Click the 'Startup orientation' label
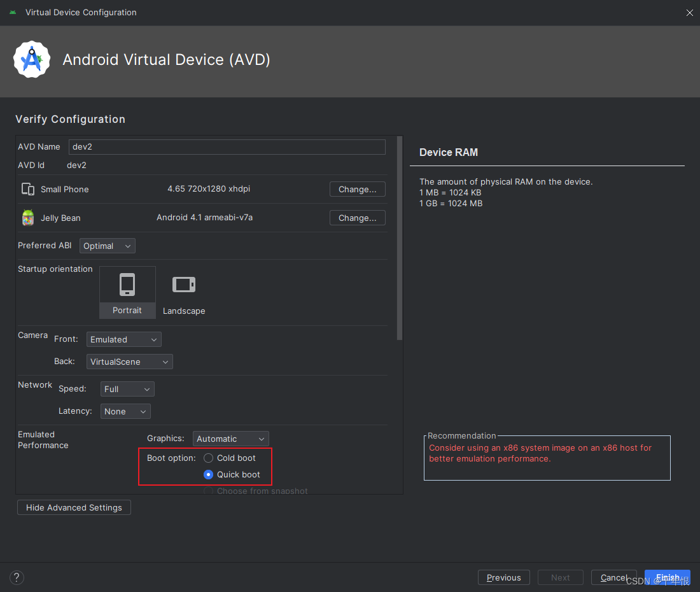The image size is (700, 592). pyautogui.click(x=55, y=269)
